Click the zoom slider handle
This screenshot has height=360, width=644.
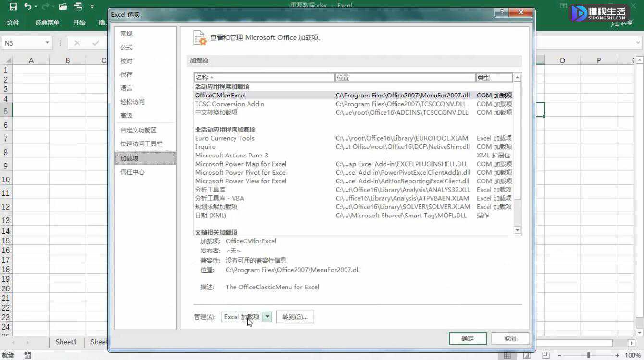pyautogui.click(x=589, y=356)
